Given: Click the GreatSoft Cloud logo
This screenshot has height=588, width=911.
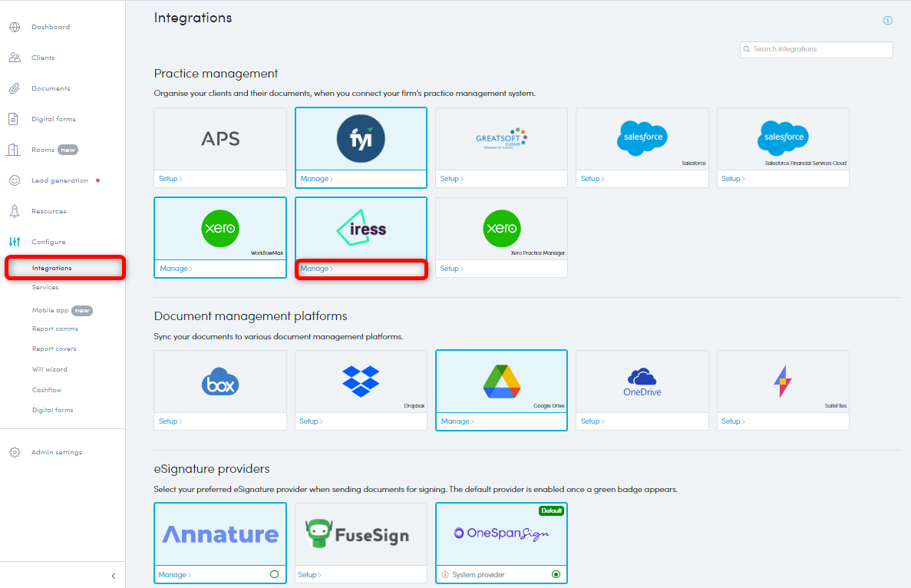Looking at the screenshot, I should point(501,139).
